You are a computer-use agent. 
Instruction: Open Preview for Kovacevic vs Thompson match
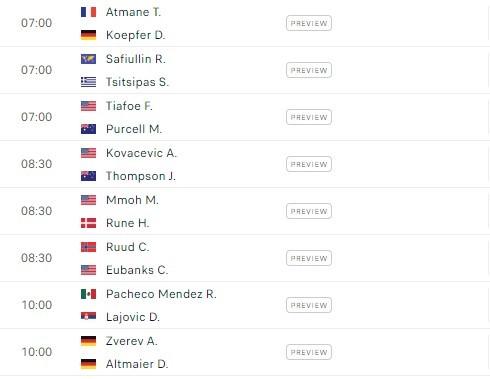point(309,164)
